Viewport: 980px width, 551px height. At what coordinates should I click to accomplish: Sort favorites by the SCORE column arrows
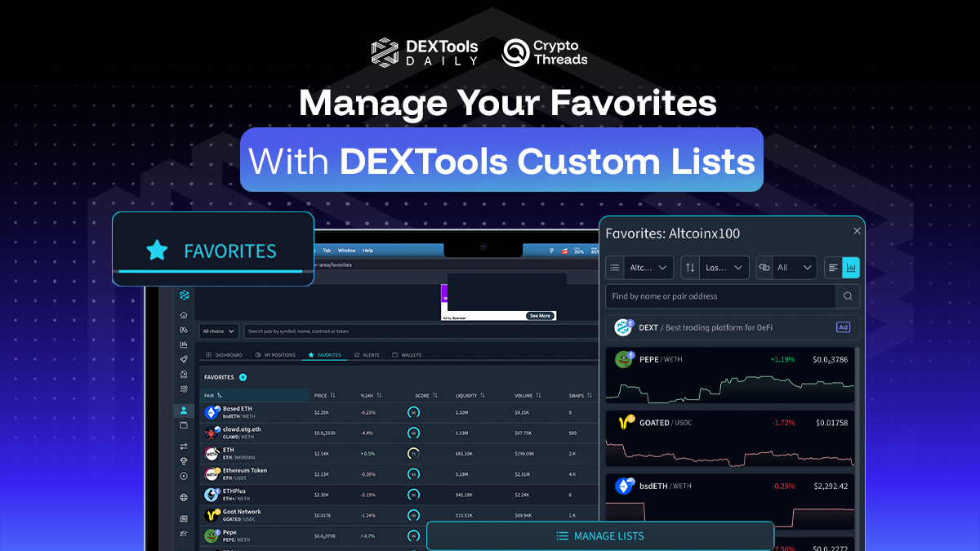pyautogui.click(x=435, y=395)
